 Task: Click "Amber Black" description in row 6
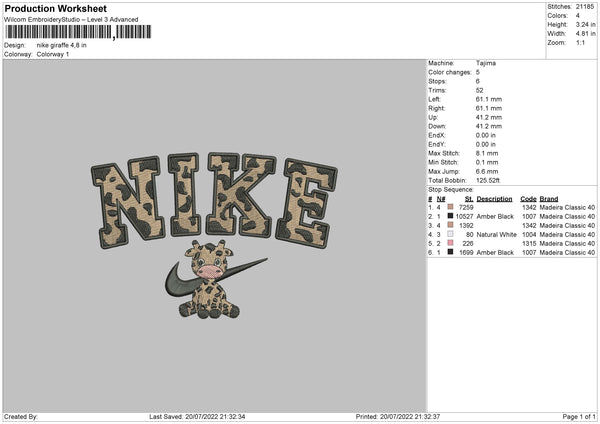(495, 252)
